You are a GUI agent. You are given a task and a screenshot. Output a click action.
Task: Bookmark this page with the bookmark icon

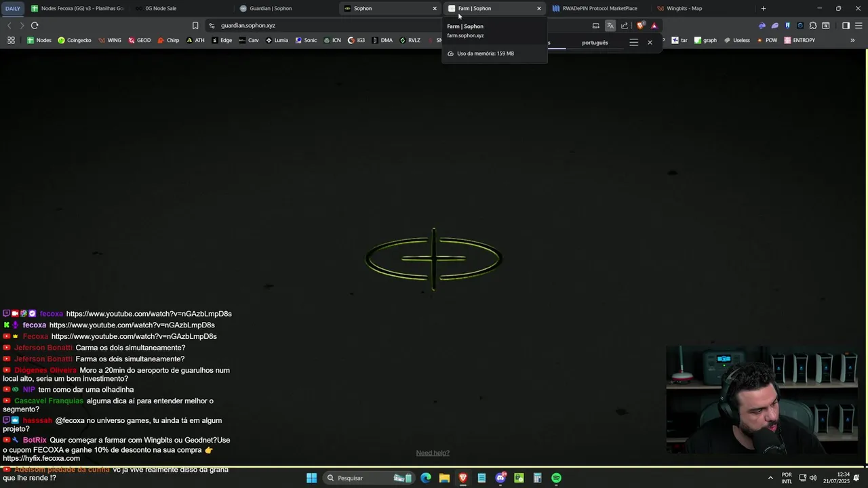195,26
